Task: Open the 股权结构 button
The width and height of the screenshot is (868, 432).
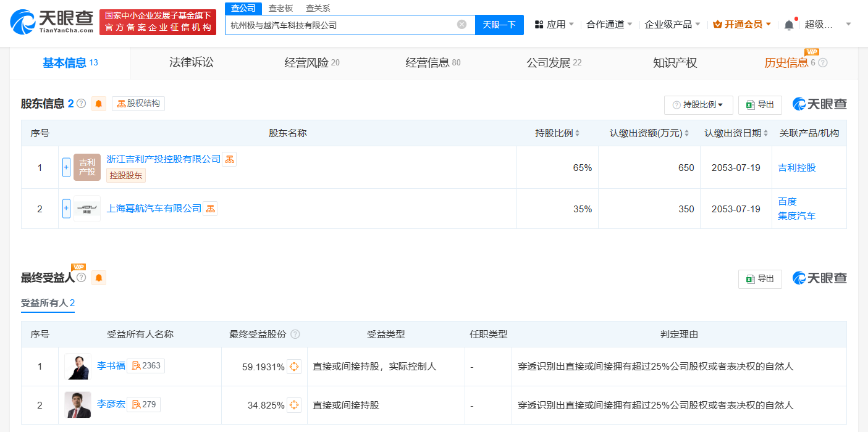Action: coord(138,104)
